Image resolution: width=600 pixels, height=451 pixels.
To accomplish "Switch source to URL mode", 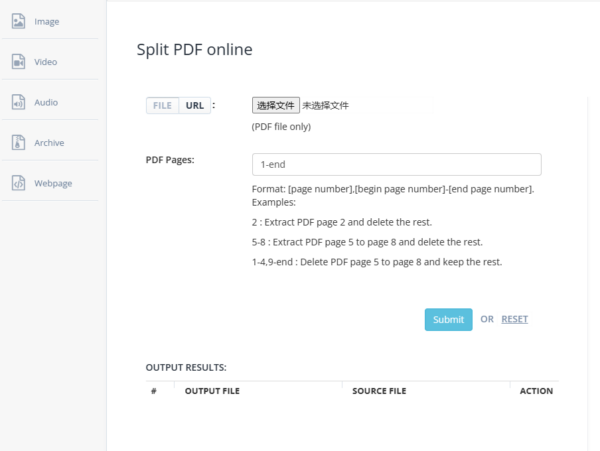I will click(x=195, y=105).
